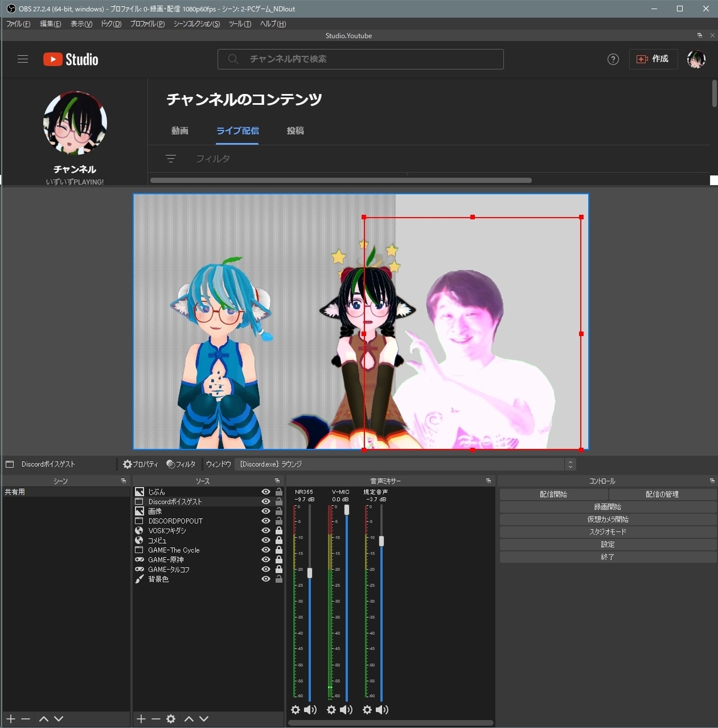This screenshot has width=718, height=728.
Task: Mute the V-MIC speaker icon
Action: click(346, 709)
